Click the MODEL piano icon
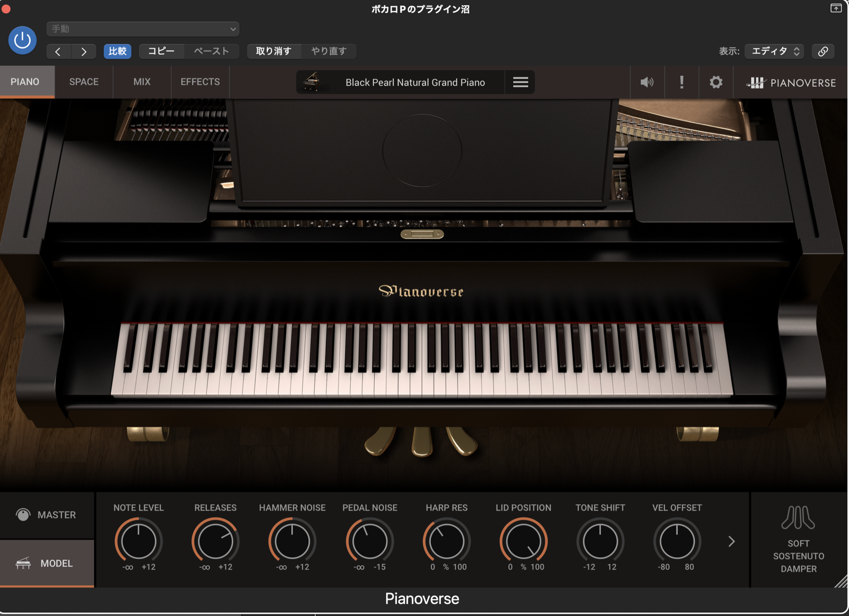The height and width of the screenshot is (616, 849). click(x=23, y=563)
